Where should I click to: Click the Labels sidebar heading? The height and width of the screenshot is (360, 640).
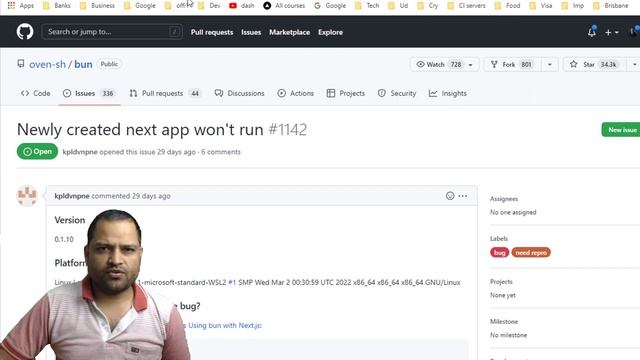point(499,238)
